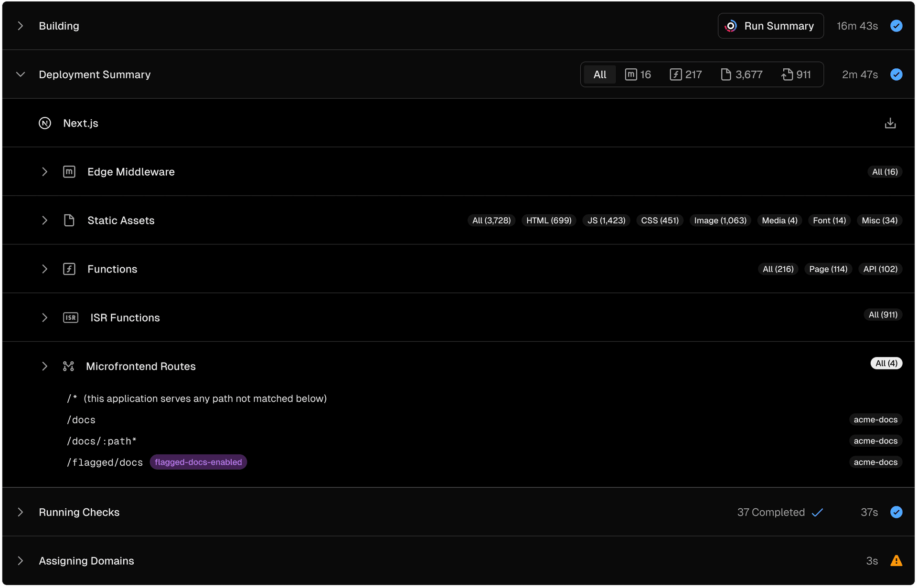Expand the Running Checks section
The image size is (917, 588).
[x=20, y=512]
